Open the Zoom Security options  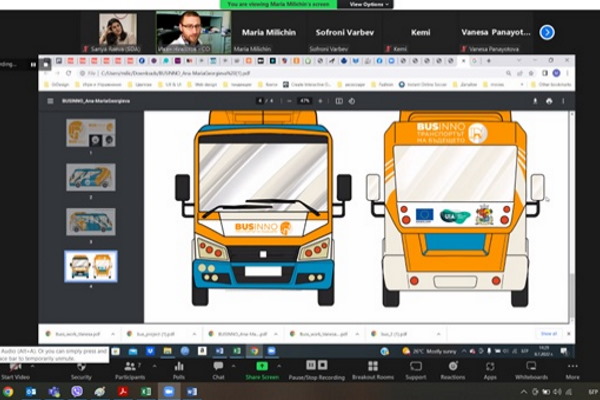pyautogui.click(x=81, y=370)
